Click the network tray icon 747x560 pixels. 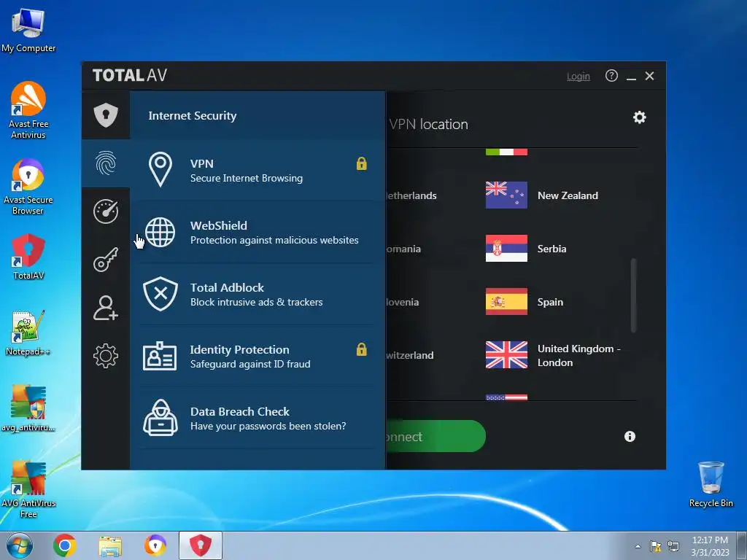pos(673,545)
